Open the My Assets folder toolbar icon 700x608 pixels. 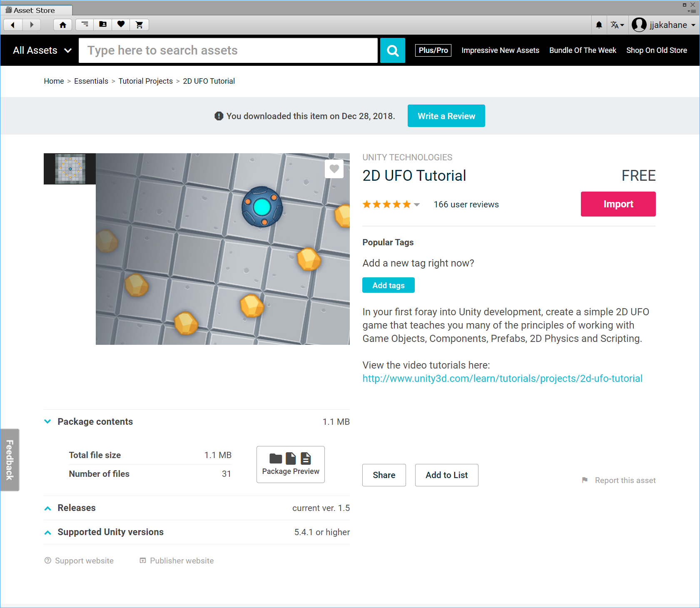(x=103, y=25)
